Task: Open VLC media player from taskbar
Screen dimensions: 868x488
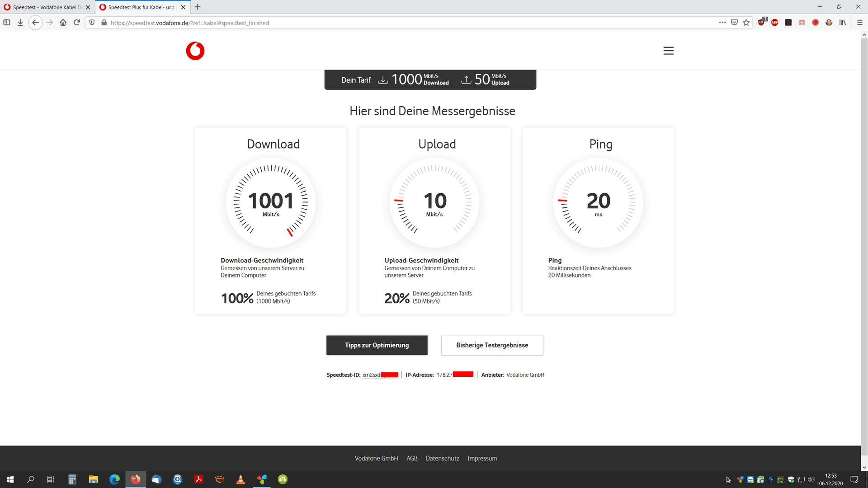Action: [241, 479]
